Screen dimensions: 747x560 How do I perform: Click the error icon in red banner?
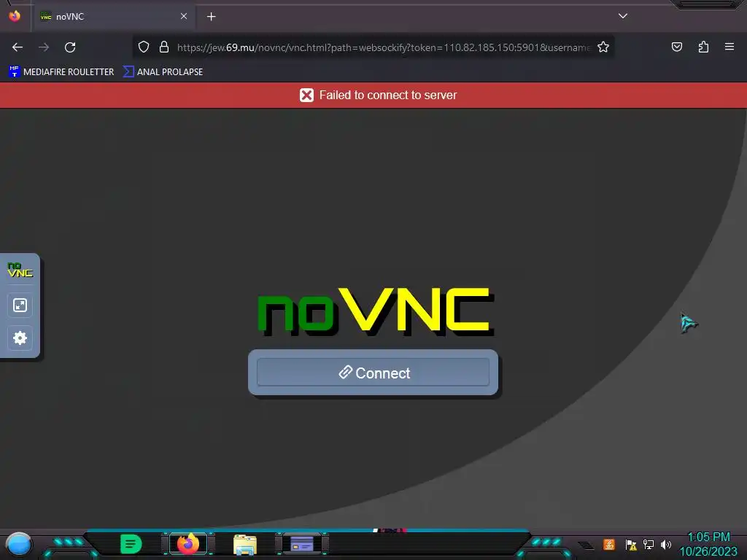click(307, 96)
